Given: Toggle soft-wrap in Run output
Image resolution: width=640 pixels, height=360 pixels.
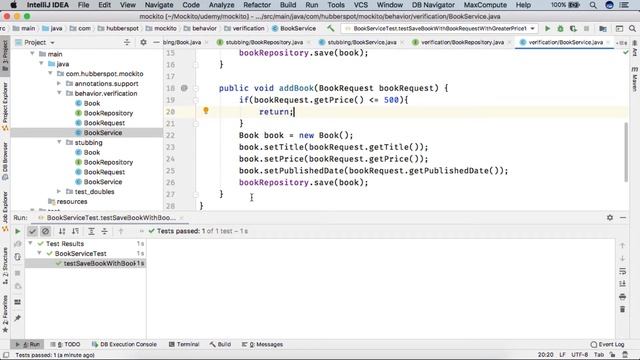Looking at the screenshot, I should (x=622, y=271).
